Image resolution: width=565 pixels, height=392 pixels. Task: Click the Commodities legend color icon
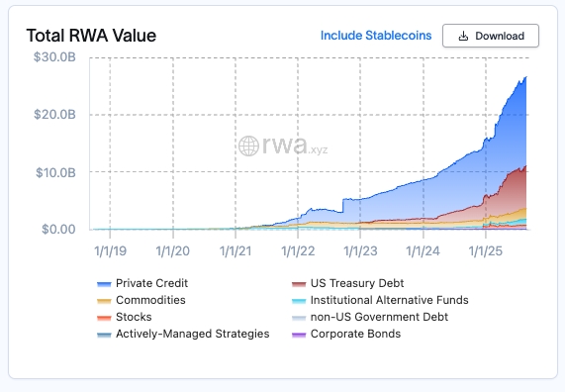pos(104,301)
